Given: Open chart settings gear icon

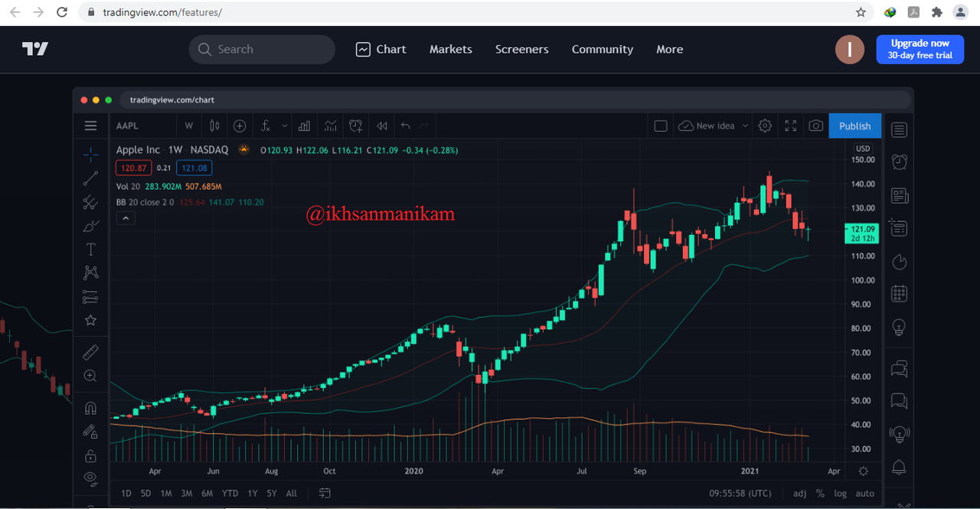Looking at the screenshot, I should [x=765, y=126].
